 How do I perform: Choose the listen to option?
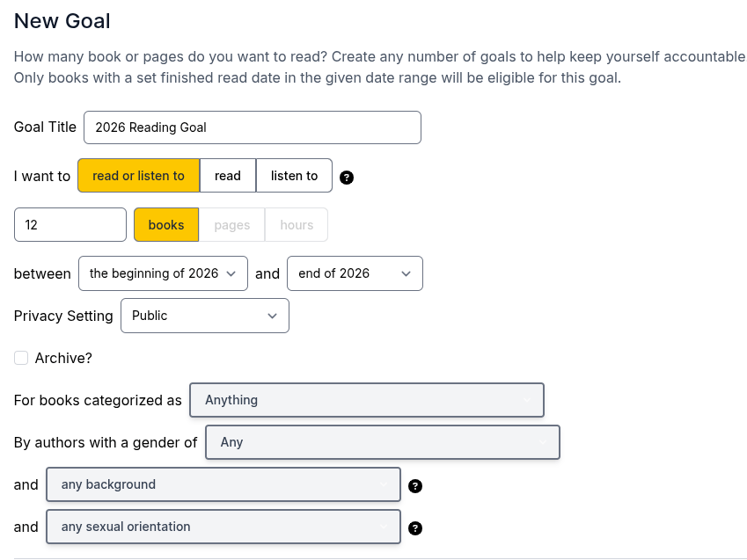pos(294,176)
